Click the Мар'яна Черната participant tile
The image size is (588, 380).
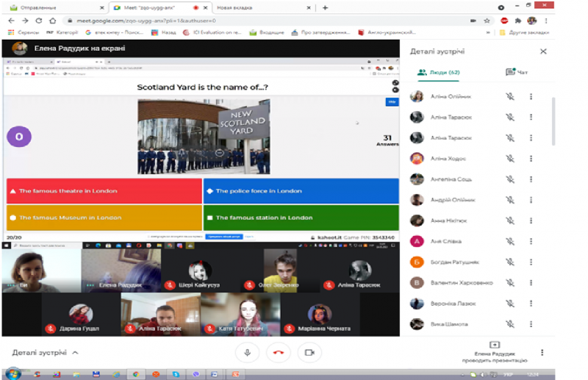(x=320, y=315)
